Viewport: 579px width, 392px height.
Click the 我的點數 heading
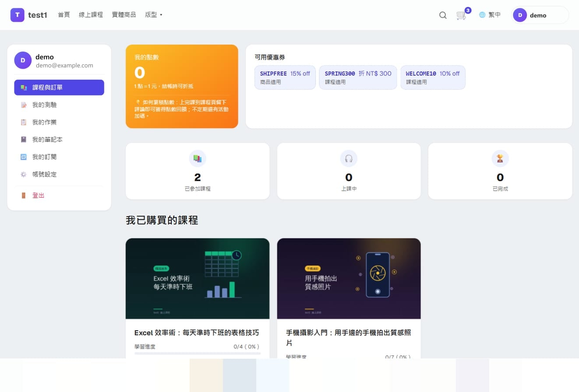tap(147, 57)
